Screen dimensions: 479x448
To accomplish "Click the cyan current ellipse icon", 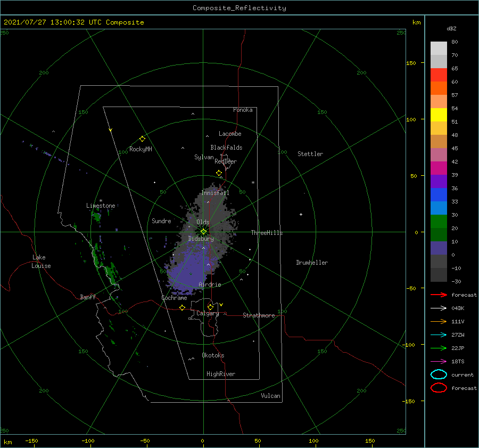I will tap(439, 374).
